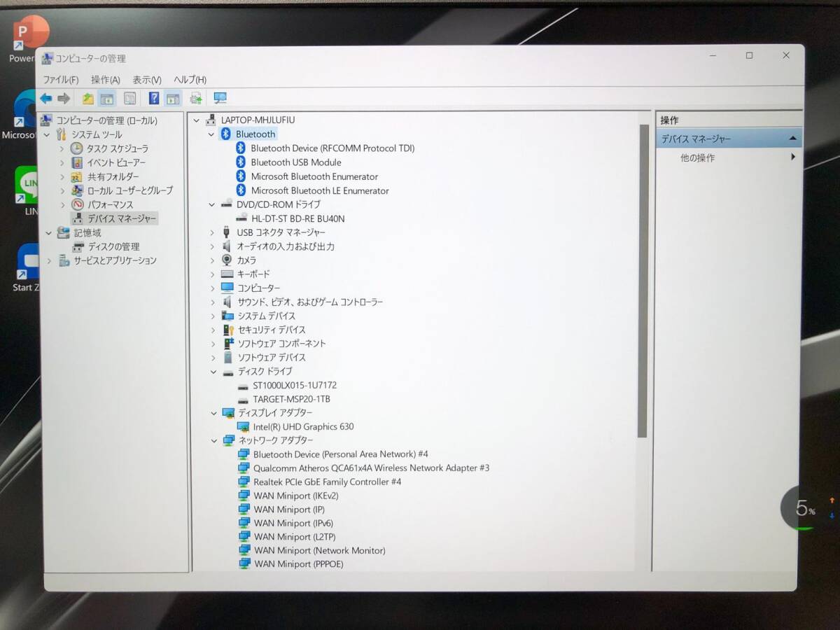Image resolution: width=840 pixels, height=630 pixels.
Task: Open 他の操作 submenu in actions pane
Action: click(x=698, y=158)
